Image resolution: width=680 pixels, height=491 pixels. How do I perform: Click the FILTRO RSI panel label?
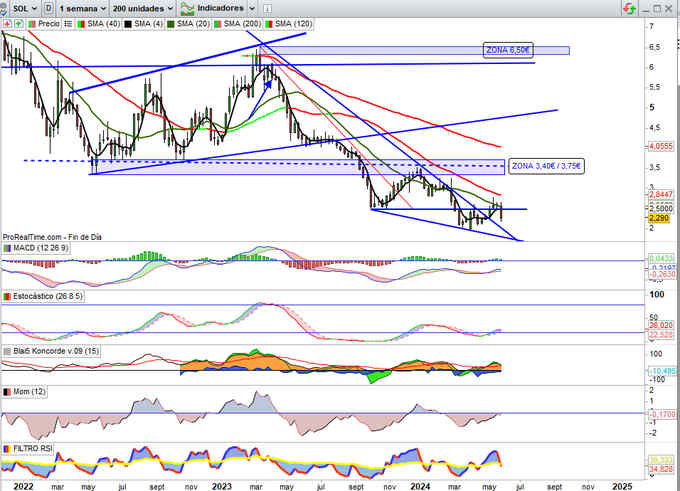point(33,448)
